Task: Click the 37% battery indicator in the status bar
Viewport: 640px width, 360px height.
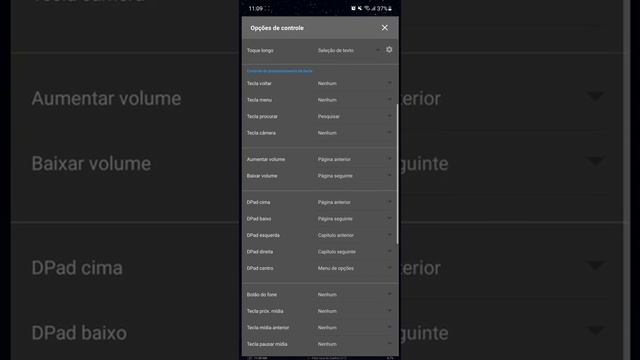Action: pos(384,9)
